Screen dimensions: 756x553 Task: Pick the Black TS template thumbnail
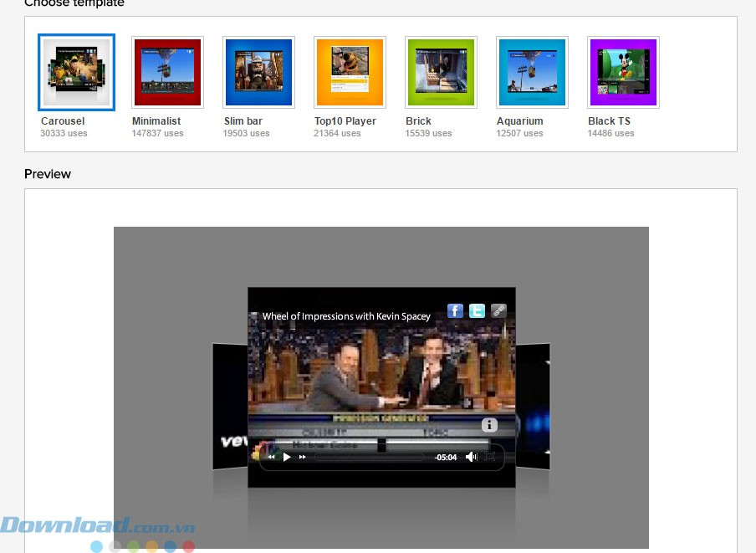[623, 73]
